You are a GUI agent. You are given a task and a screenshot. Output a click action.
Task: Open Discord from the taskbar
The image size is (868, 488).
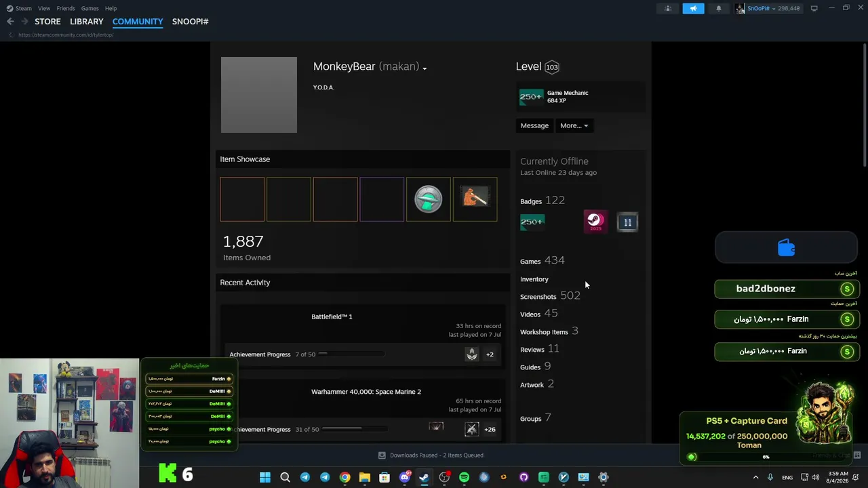coord(405,477)
